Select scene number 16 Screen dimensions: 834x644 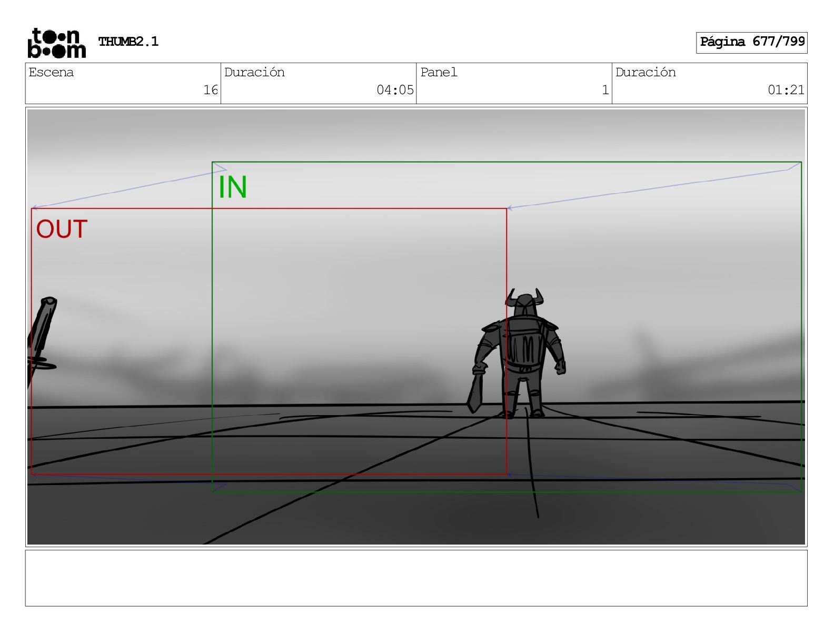pyautogui.click(x=211, y=90)
